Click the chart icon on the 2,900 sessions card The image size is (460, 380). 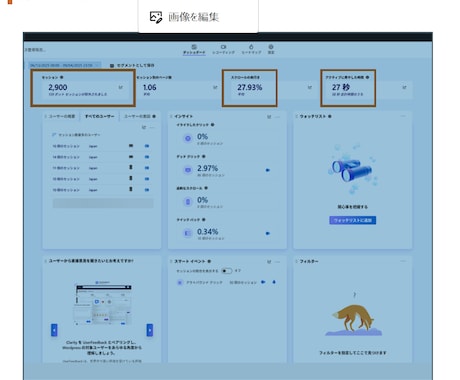pos(121,87)
